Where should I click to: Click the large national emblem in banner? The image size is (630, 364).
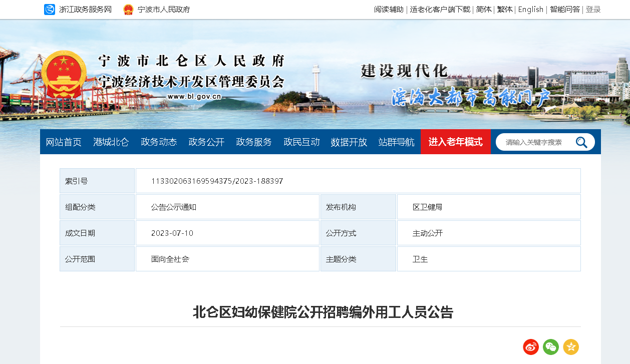coord(64,75)
